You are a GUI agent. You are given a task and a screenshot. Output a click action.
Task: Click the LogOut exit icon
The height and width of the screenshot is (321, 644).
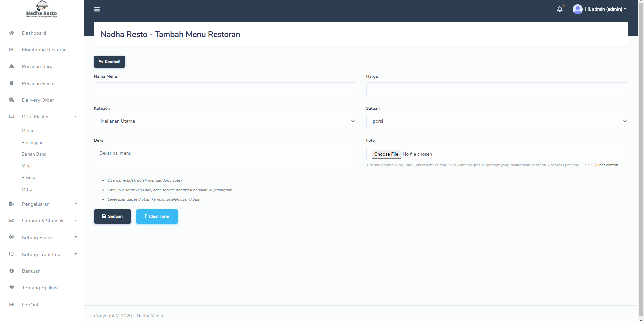click(12, 304)
